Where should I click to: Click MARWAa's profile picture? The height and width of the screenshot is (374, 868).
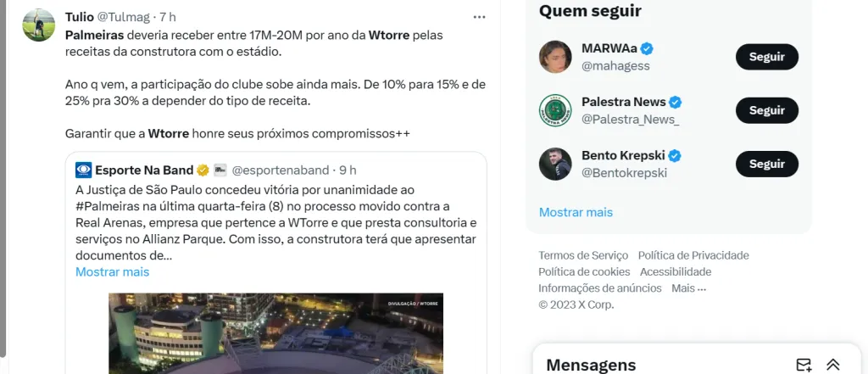pos(555,57)
